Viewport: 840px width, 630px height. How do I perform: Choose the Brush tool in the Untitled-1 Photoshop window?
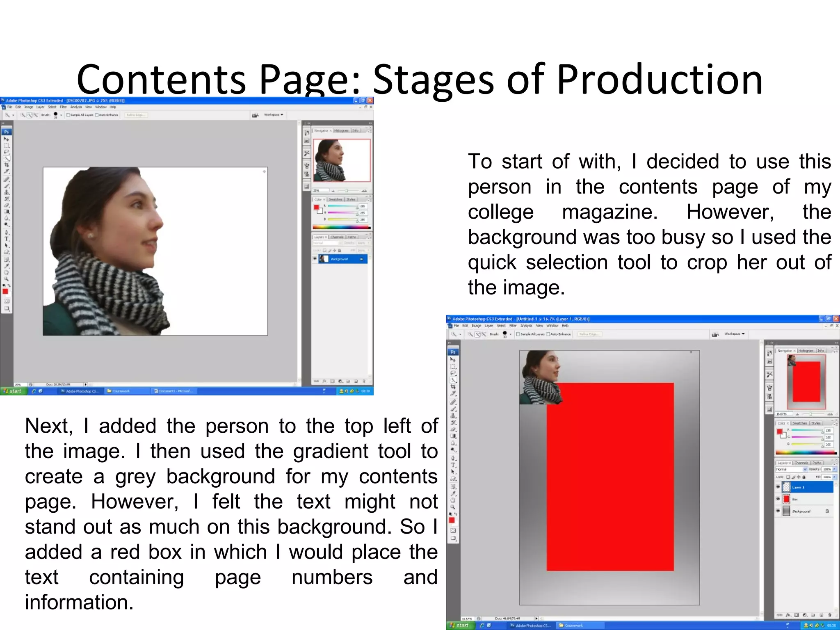coord(453,409)
